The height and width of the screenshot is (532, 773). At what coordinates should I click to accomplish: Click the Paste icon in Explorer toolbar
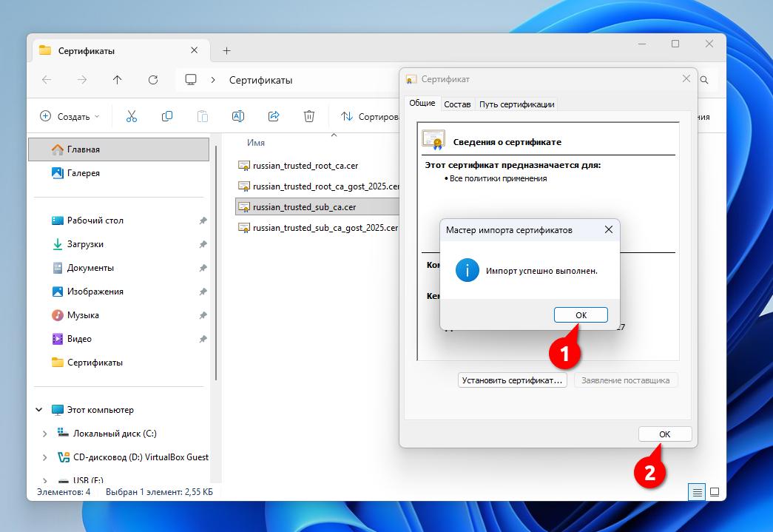pos(202,116)
